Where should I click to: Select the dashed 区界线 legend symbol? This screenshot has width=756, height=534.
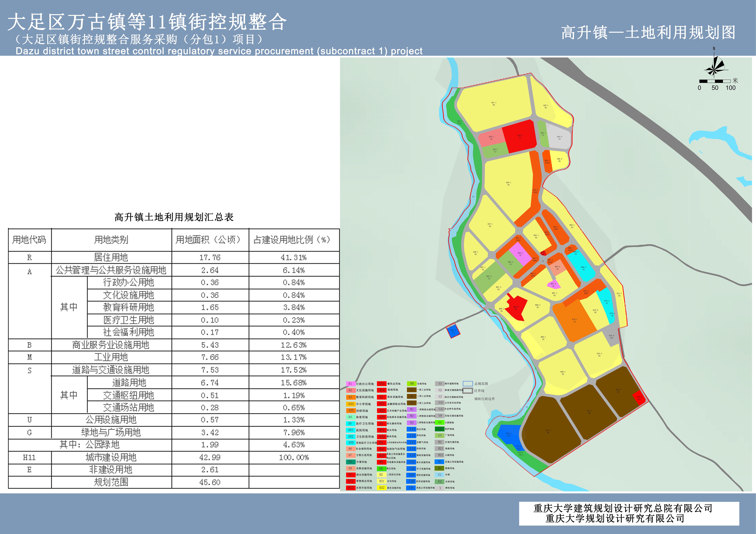pyautogui.click(x=468, y=391)
